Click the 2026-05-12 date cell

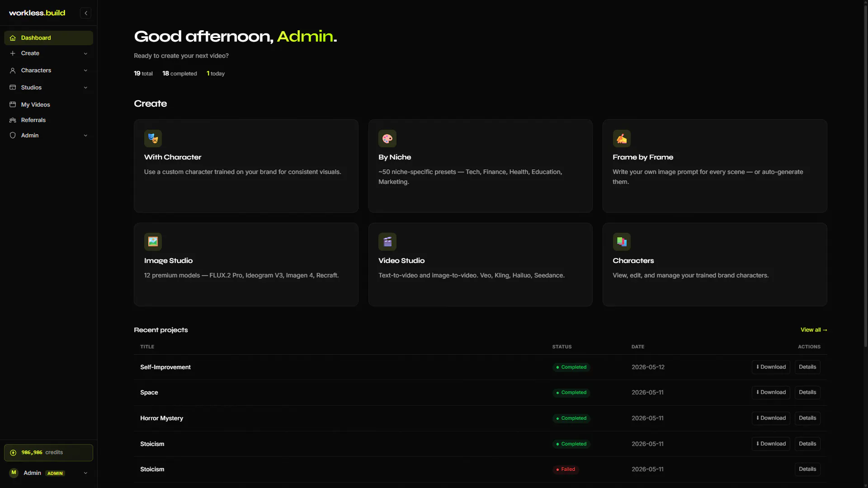[648, 367]
